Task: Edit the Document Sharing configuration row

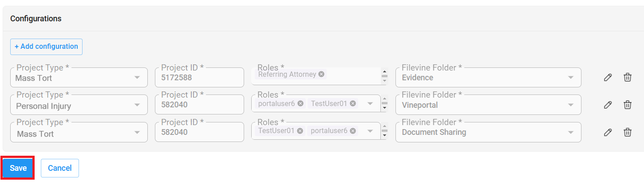Action: [x=608, y=132]
